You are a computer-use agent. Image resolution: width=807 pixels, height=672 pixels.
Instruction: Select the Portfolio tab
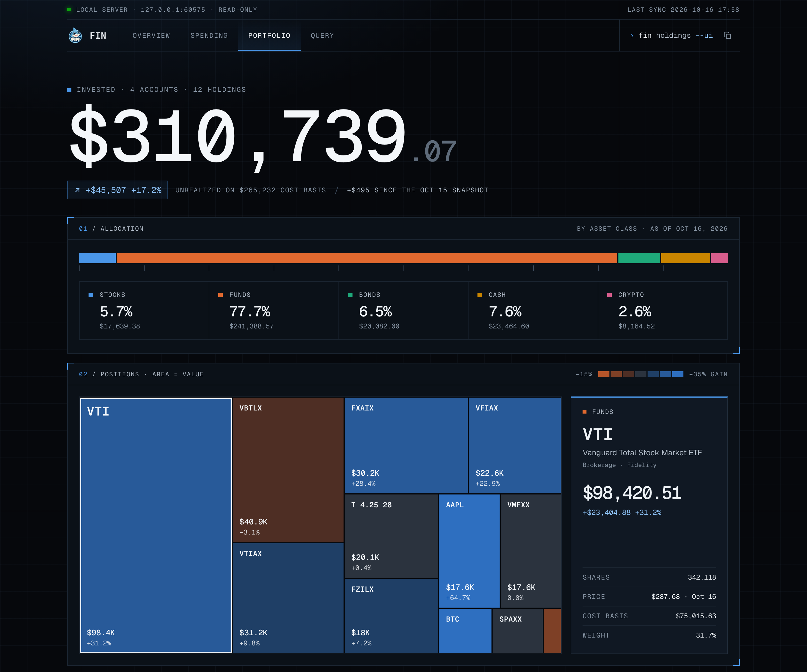(269, 35)
